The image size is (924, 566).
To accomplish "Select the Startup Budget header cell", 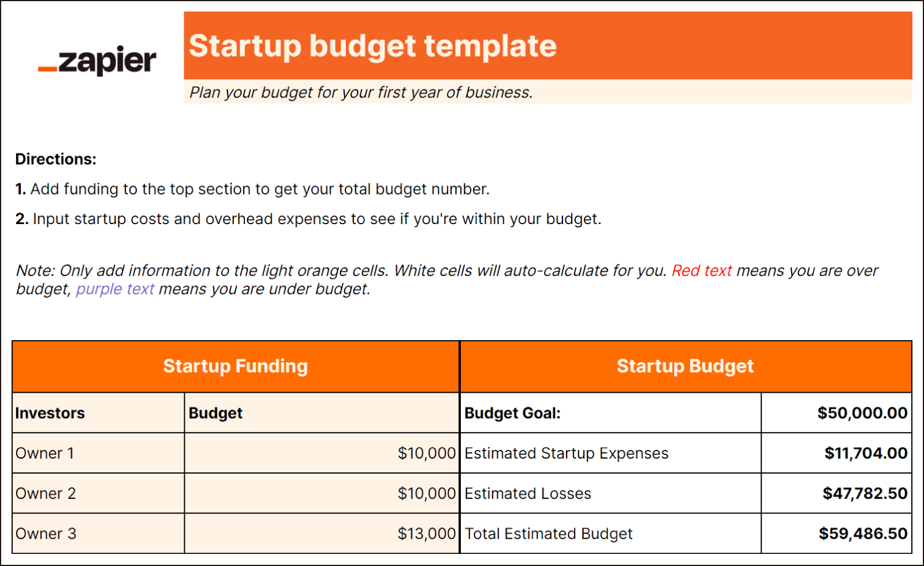I will [685, 366].
